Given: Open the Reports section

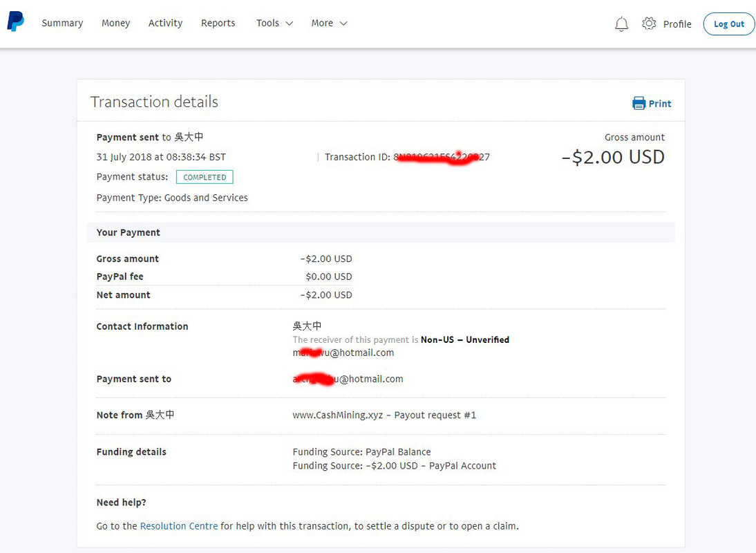Looking at the screenshot, I should [x=218, y=23].
